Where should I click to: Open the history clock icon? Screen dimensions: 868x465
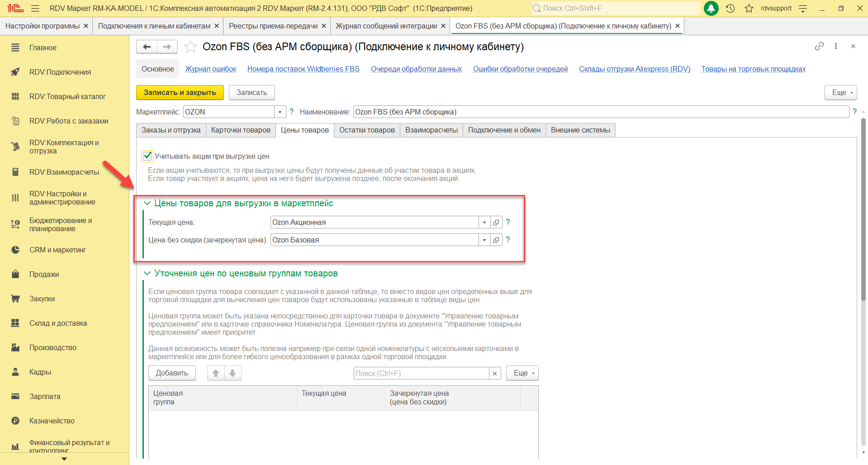pyautogui.click(x=730, y=8)
